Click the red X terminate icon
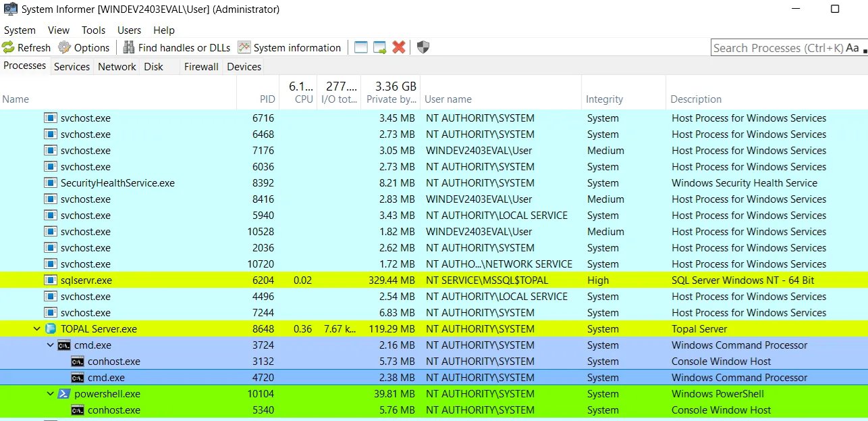Viewport: 868px width, 421px height. [x=399, y=47]
